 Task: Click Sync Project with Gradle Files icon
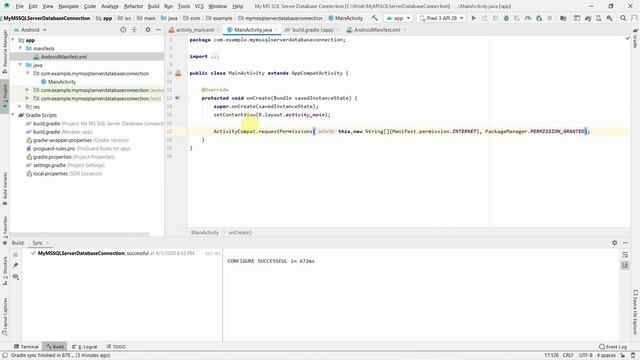588,18
